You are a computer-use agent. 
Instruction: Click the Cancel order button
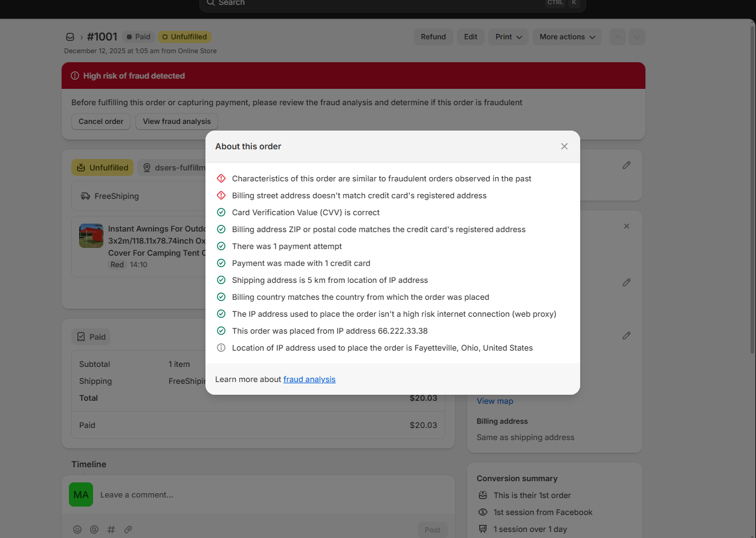101,122
